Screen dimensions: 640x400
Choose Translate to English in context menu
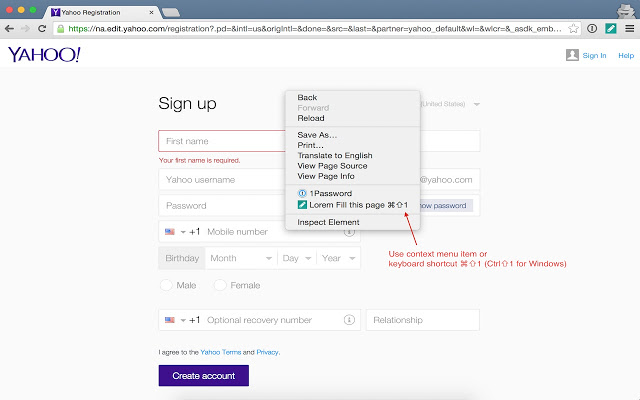(x=352, y=156)
